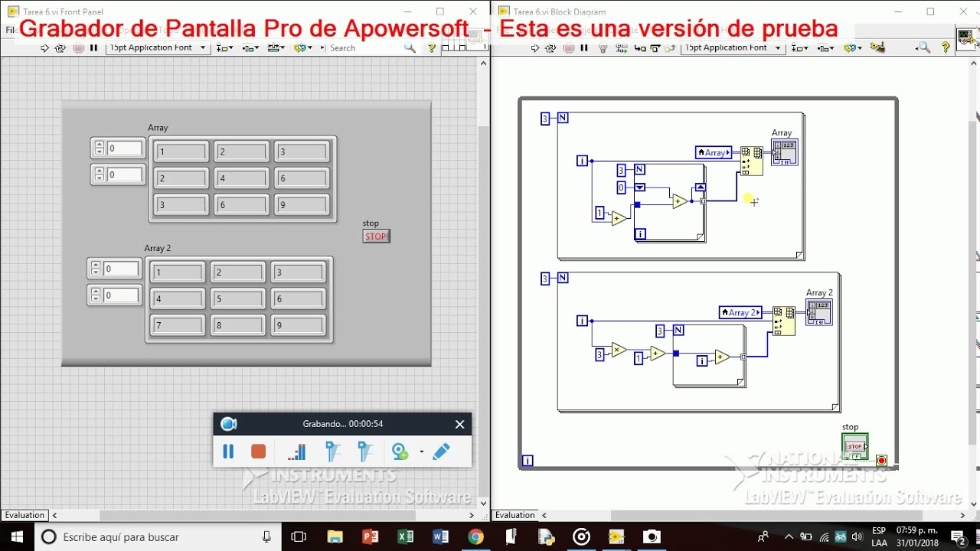
Task: Click recorder audio level bars icon
Action: click(x=297, y=452)
